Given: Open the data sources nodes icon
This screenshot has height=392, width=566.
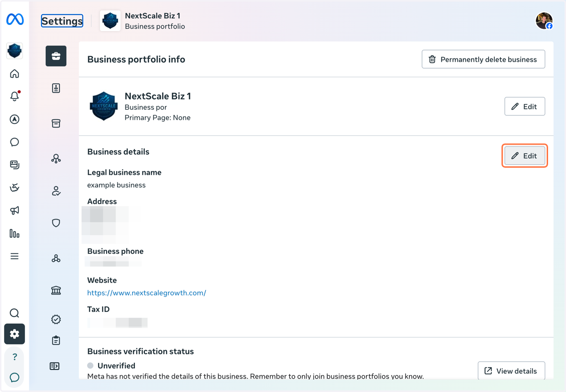Looking at the screenshot, I should tap(56, 159).
